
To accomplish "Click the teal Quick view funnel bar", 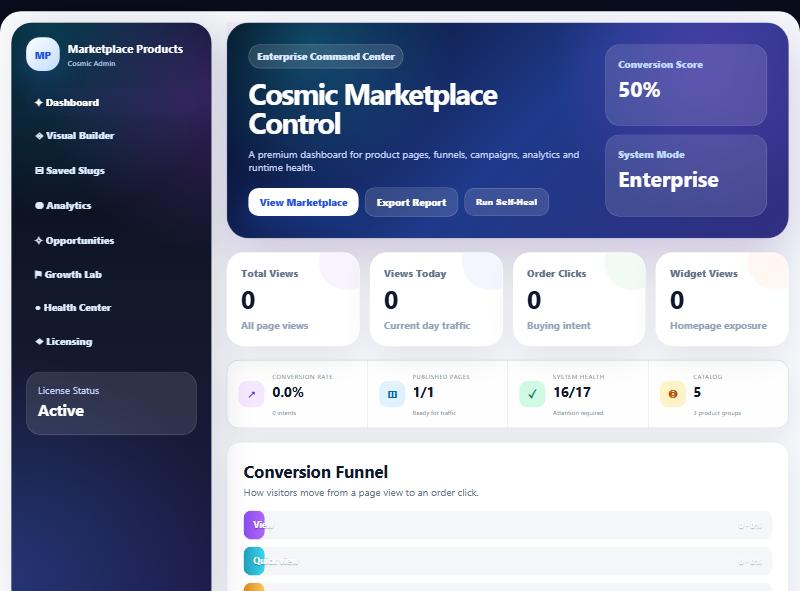I will click(x=254, y=561).
